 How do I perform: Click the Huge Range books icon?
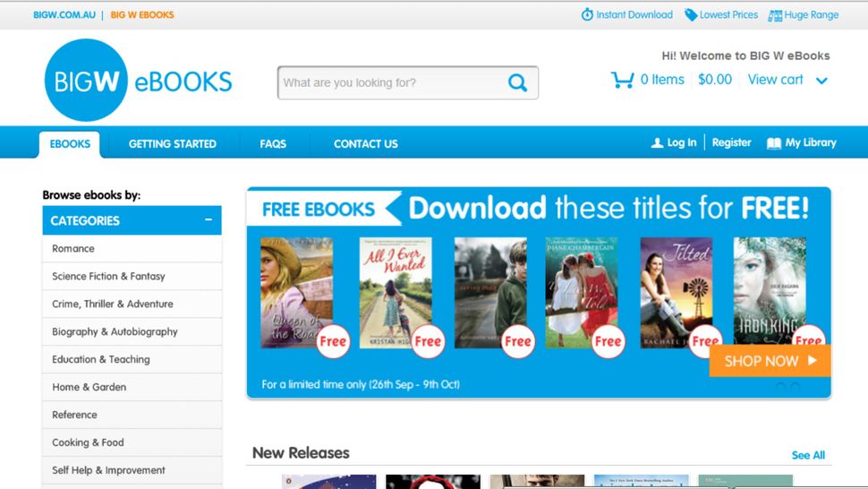click(775, 15)
